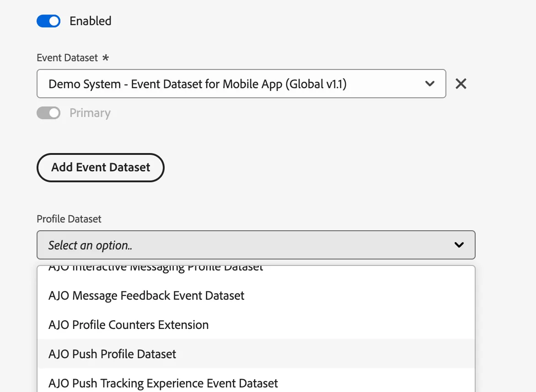Collapse the Profile Dataset dropdown

[256, 245]
